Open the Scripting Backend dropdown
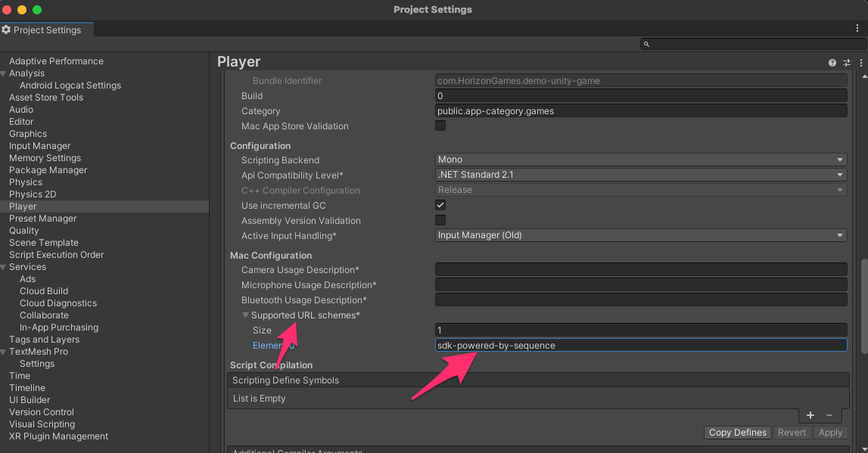868x453 pixels. click(x=640, y=160)
